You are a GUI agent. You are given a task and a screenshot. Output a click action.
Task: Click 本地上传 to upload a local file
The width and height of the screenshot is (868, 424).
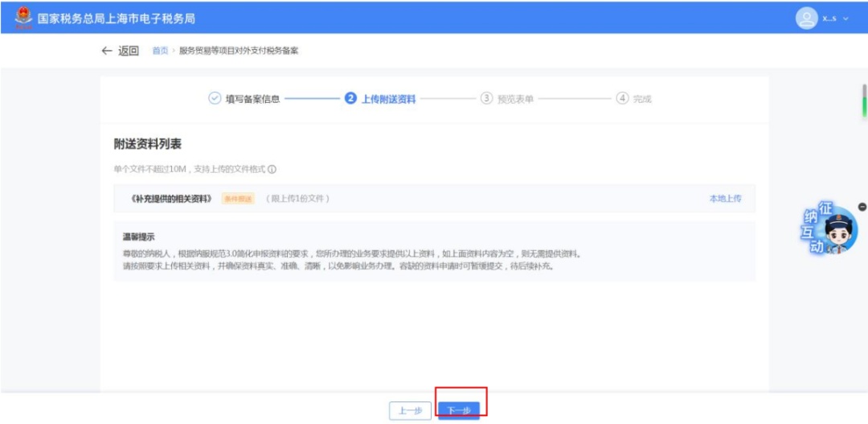point(725,199)
